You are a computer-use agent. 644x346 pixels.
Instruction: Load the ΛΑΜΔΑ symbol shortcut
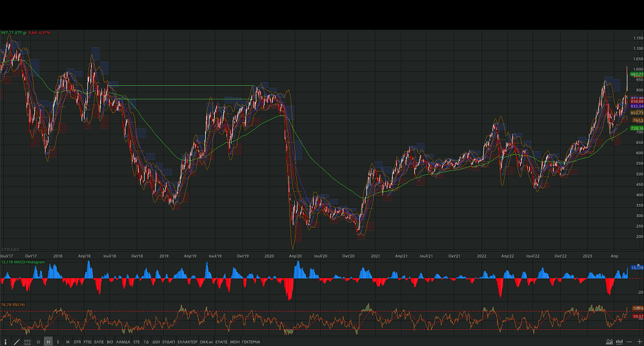point(123,342)
